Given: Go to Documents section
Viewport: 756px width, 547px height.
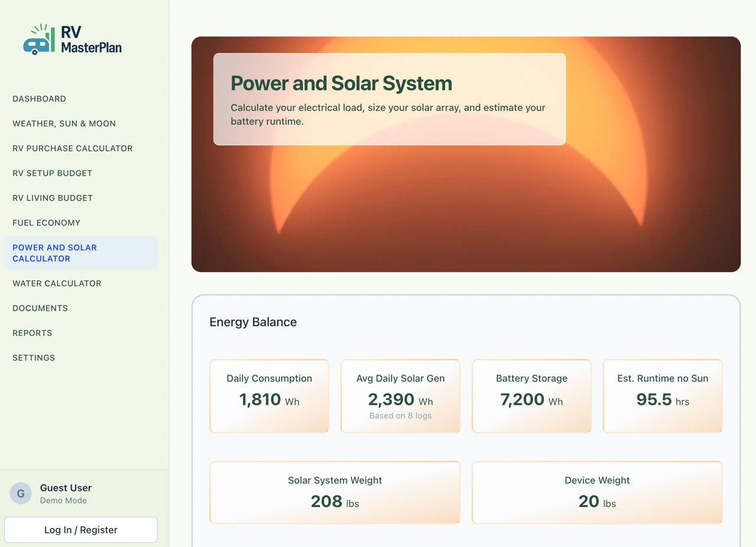Looking at the screenshot, I should [x=40, y=308].
